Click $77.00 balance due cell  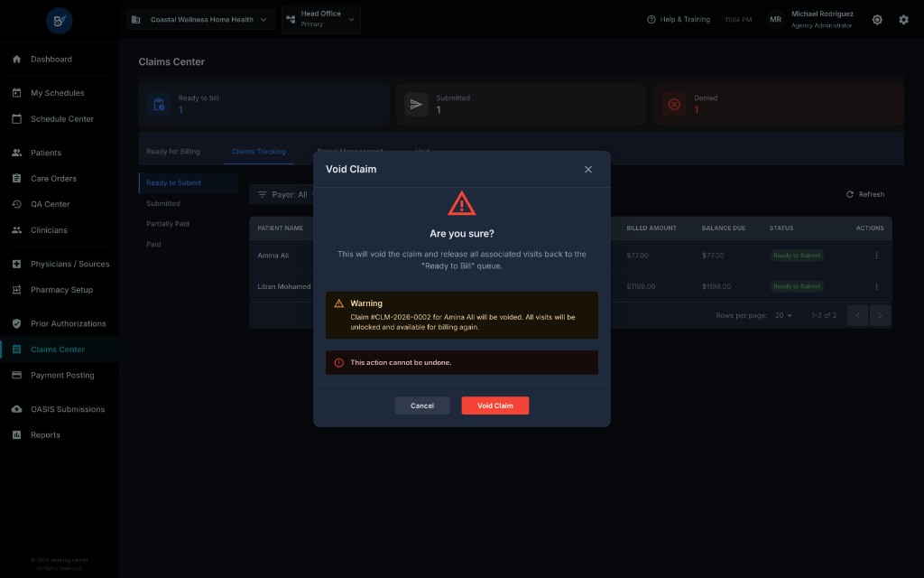(x=713, y=256)
